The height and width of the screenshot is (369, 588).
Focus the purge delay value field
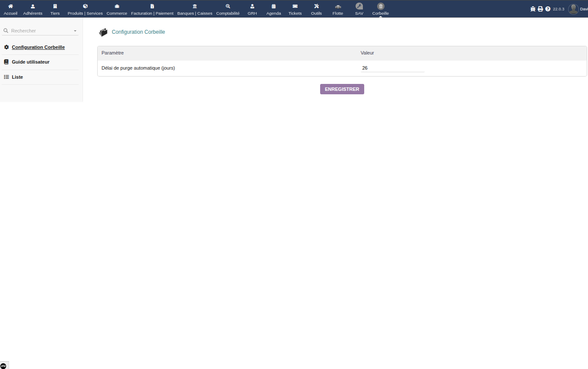click(393, 68)
